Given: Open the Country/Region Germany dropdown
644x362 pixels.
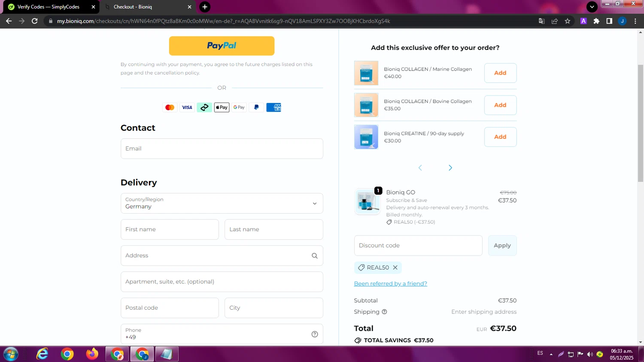Looking at the screenshot, I should pyautogui.click(x=222, y=203).
